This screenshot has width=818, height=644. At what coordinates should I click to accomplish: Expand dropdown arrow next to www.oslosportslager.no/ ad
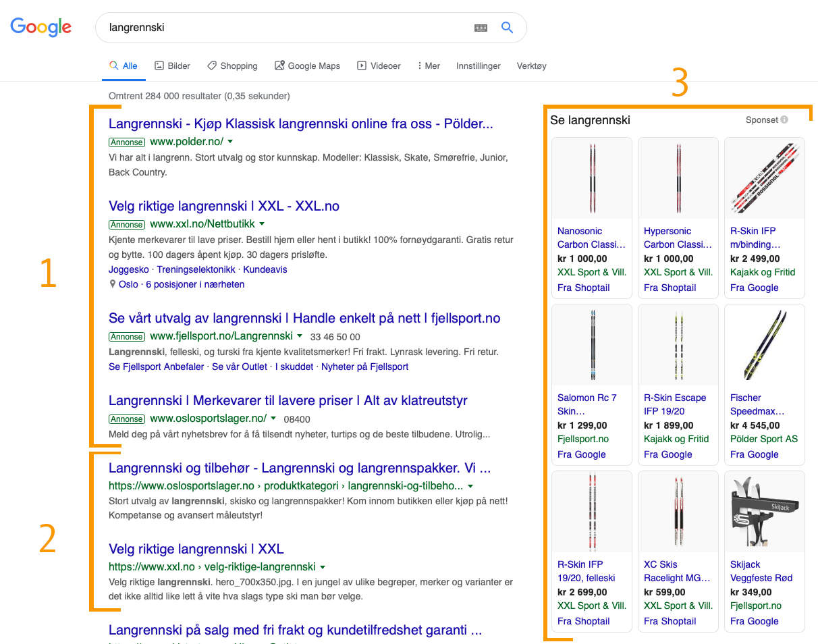(x=273, y=418)
